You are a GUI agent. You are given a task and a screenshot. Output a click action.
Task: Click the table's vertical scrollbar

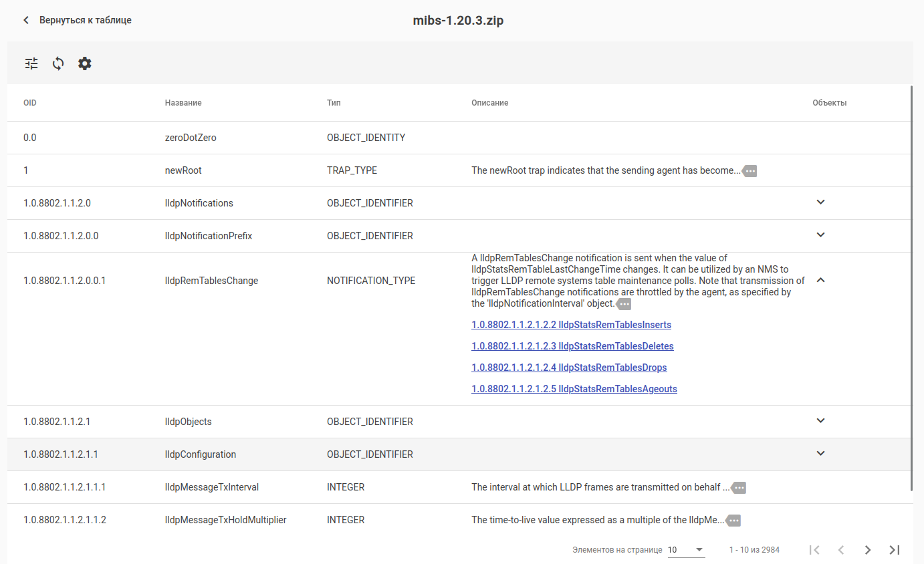click(911, 287)
